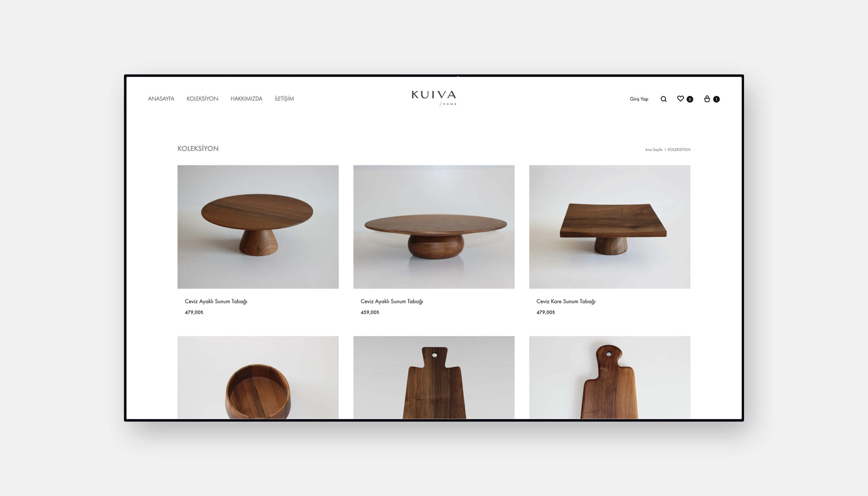Open the wide flat footed plate image
The width and height of the screenshot is (868, 496).
tap(434, 227)
